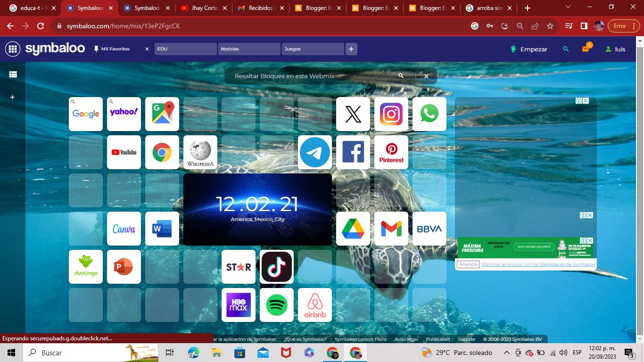Open the Wikipedia tile
This screenshot has width=644, height=362.
click(200, 152)
